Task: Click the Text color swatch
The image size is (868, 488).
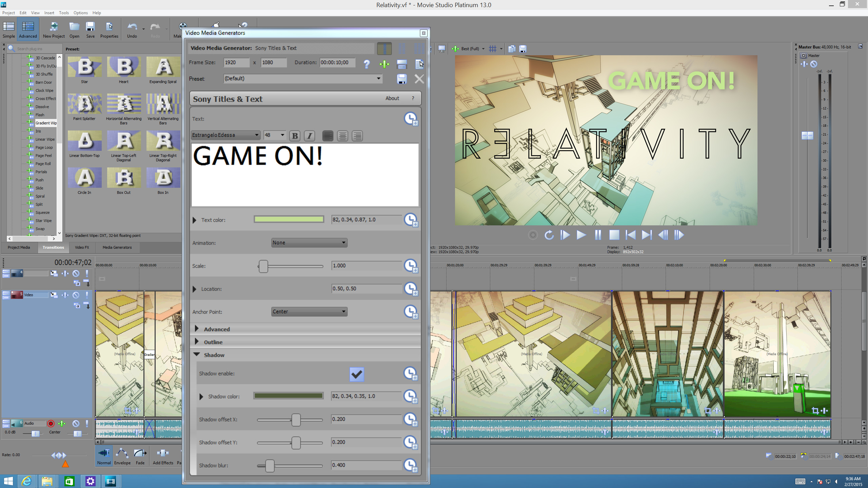Action: (x=289, y=219)
